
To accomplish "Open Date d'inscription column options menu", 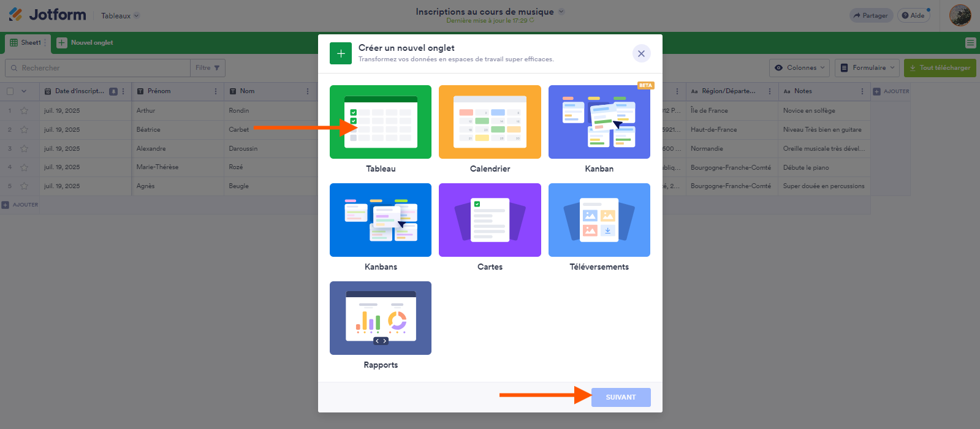I will (x=123, y=91).
